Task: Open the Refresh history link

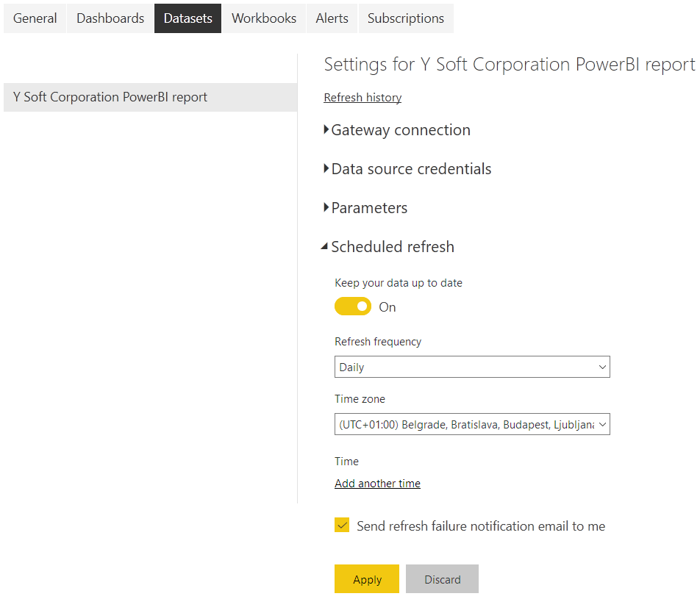Action: (362, 97)
